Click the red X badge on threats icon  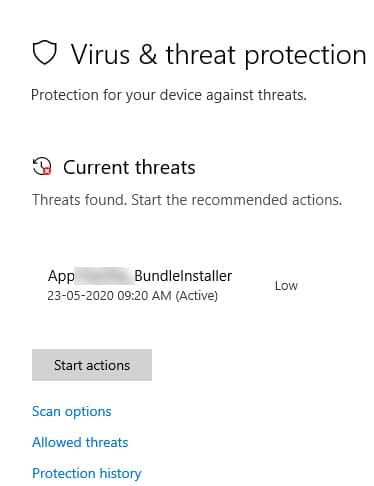click(47, 171)
